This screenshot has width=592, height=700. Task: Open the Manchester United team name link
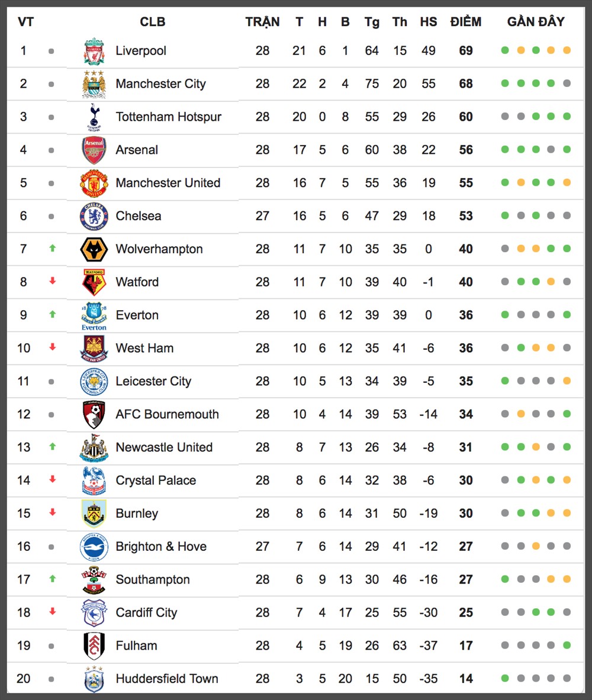(x=168, y=183)
